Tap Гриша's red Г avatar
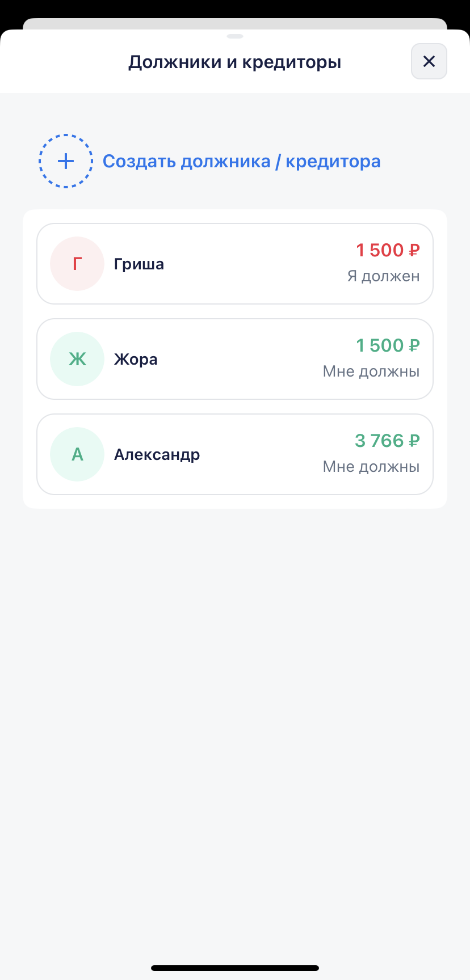 [x=77, y=264]
